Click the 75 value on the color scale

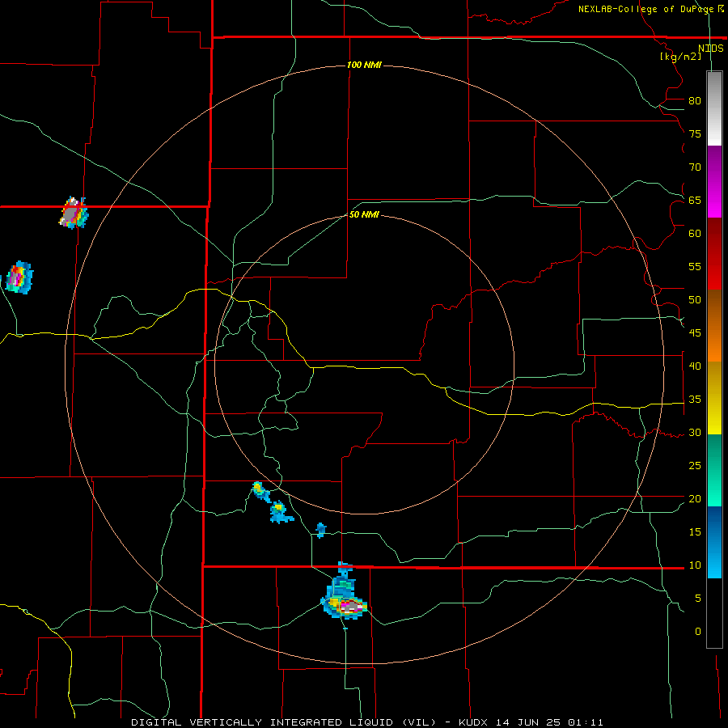pyautogui.click(x=695, y=133)
